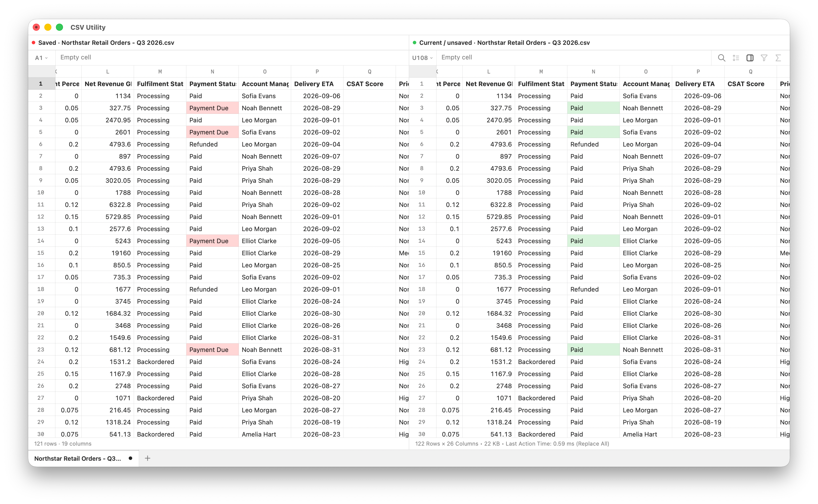Click Refunded cell in Saved row 6
The width and height of the screenshot is (818, 504).
coord(212,144)
